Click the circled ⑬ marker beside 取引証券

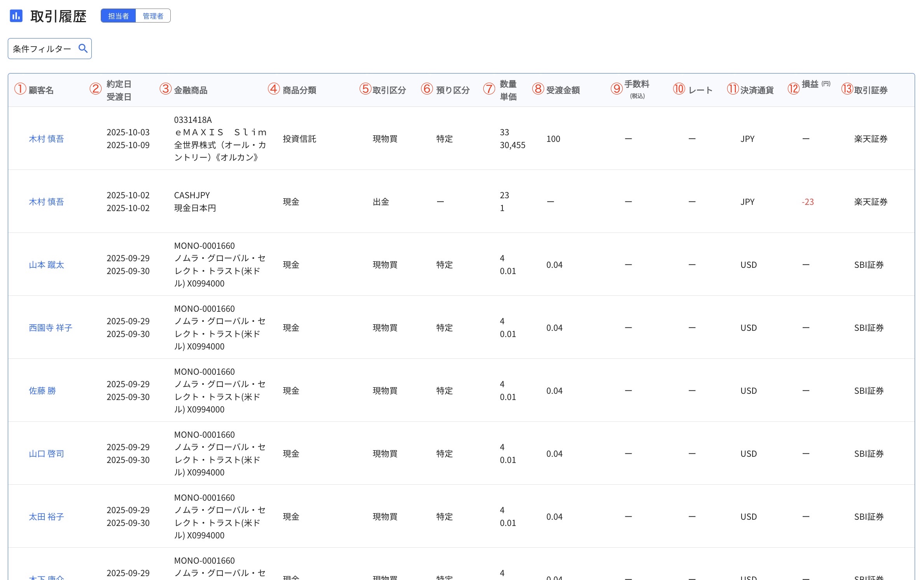848,89
